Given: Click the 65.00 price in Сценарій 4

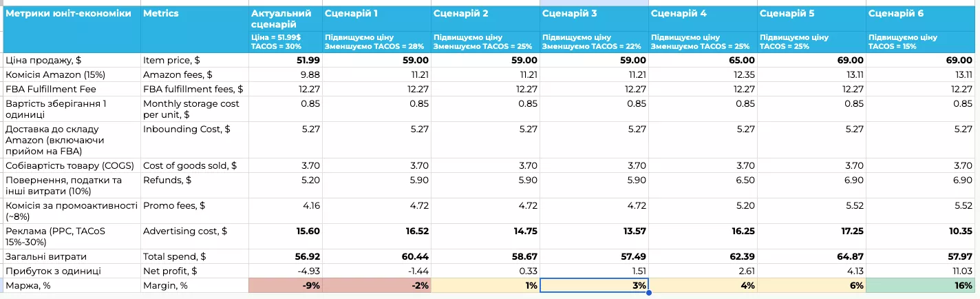Looking at the screenshot, I should (703, 61).
